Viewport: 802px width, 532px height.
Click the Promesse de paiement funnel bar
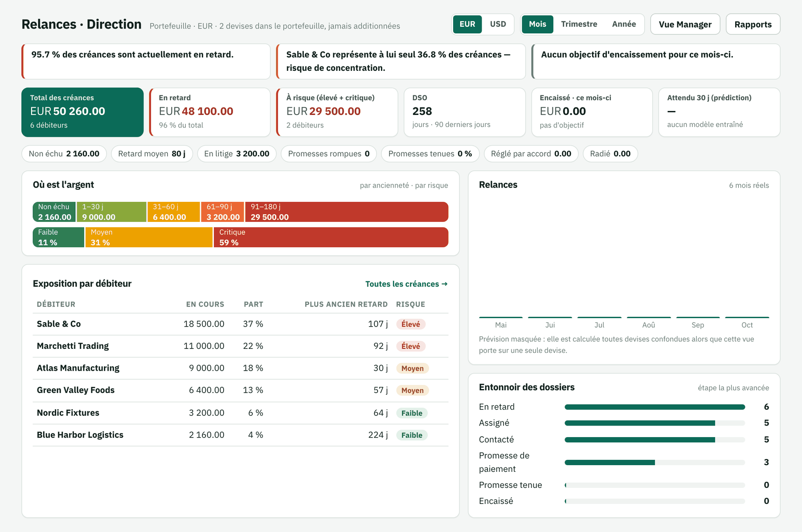(655, 462)
